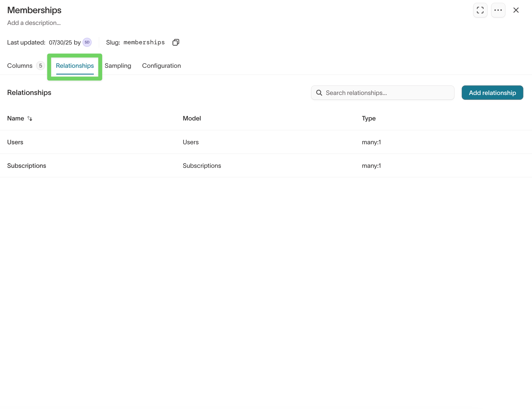532x409 pixels.
Task: Open the Configuration tab
Action: [161, 66]
